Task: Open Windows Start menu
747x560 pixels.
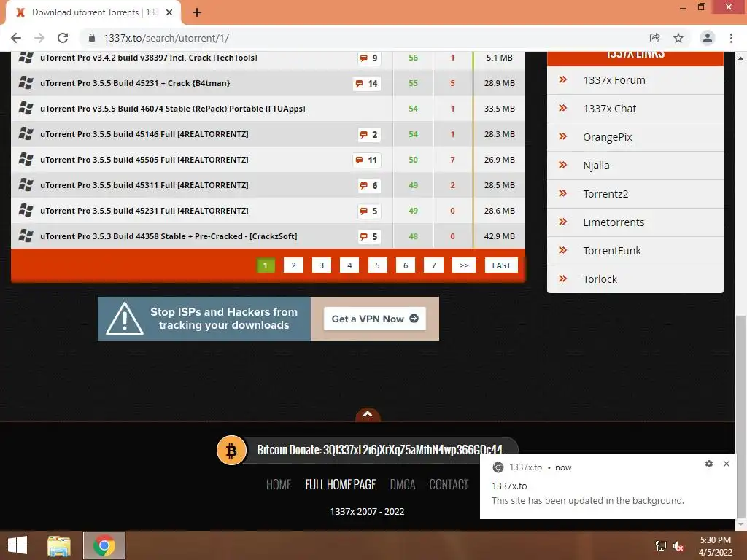Action: click(x=18, y=545)
